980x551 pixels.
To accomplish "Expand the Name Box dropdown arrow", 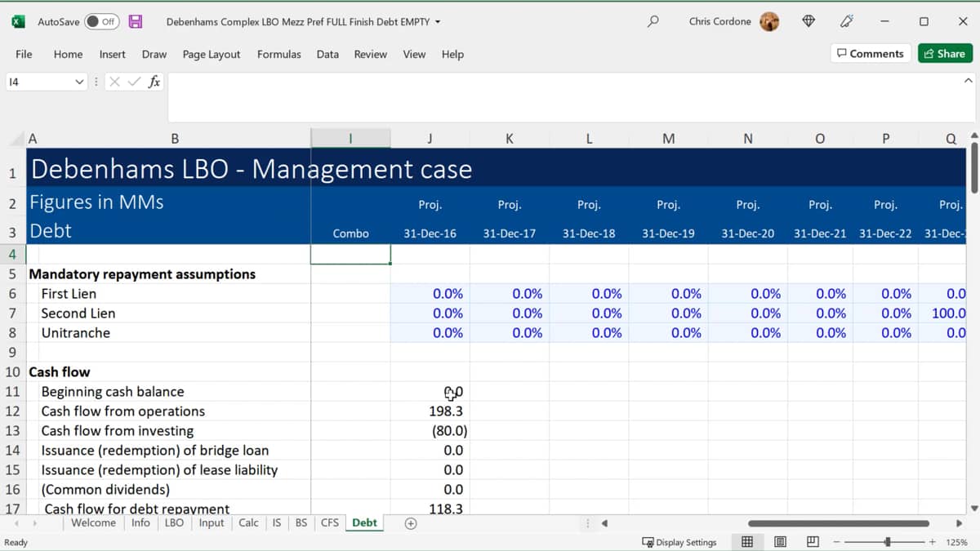I will [79, 82].
